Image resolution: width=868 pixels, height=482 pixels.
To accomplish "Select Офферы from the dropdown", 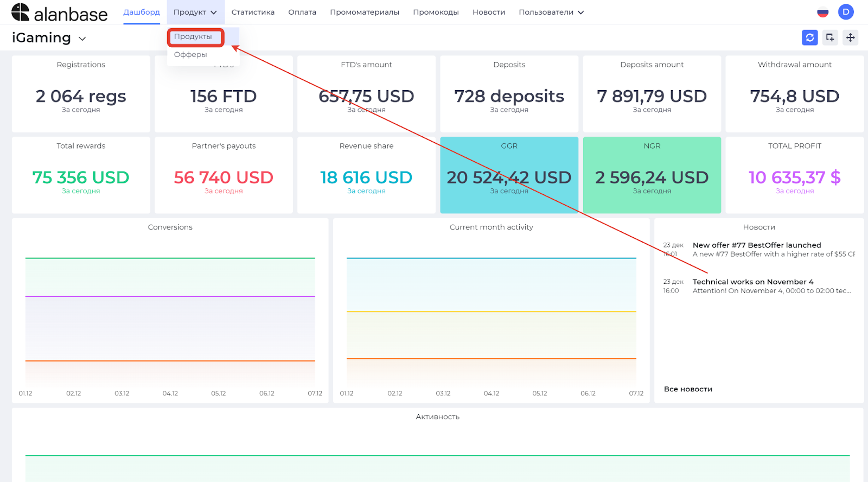I will coord(190,54).
